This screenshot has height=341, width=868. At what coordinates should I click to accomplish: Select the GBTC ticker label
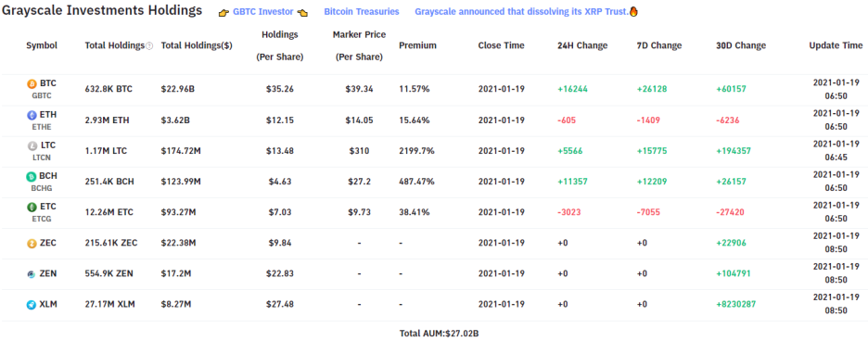(42, 95)
